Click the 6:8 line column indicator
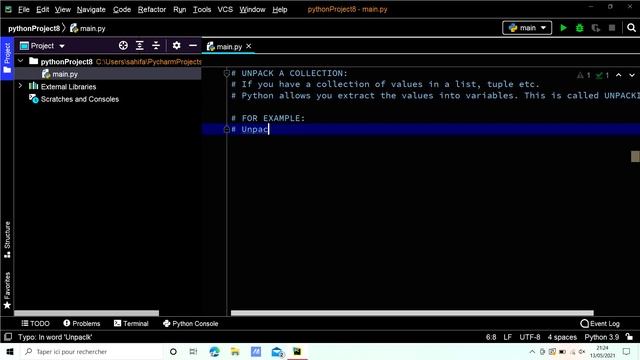This screenshot has height=360, width=640. (x=491, y=337)
